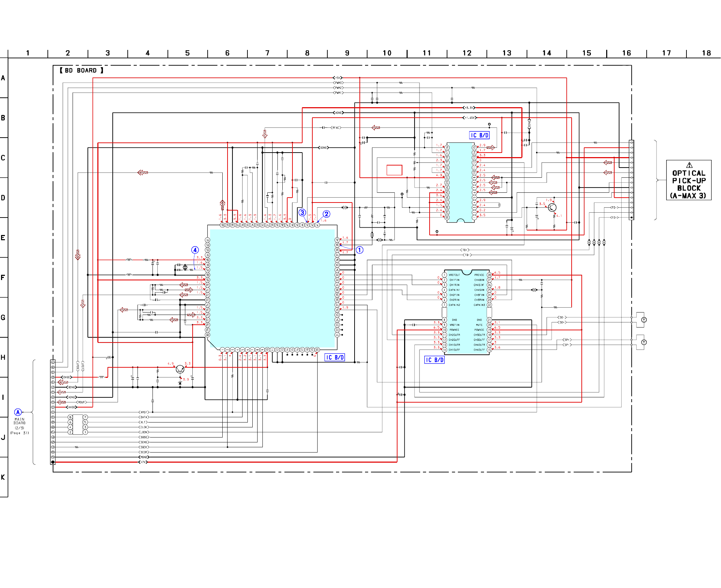Click the transistor symbol near the 4.1 voltage label
Viewport: 721px width, 588px height.
coord(552,208)
